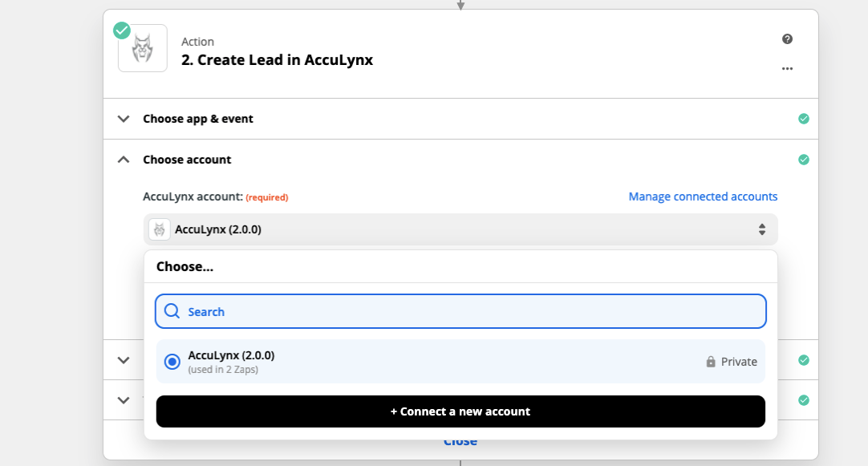868x466 pixels.
Task: Click the Choose account section title
Action: point(187,160)
